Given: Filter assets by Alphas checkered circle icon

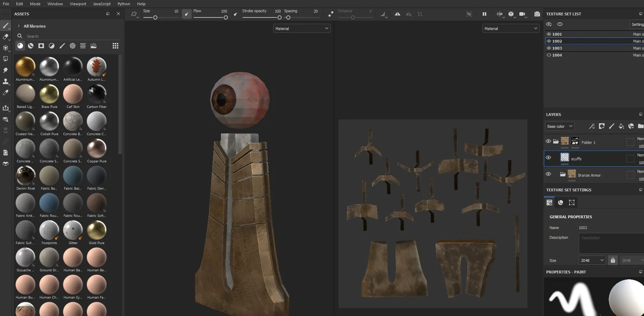Looking at the screenshot, I should coord(73,46).
